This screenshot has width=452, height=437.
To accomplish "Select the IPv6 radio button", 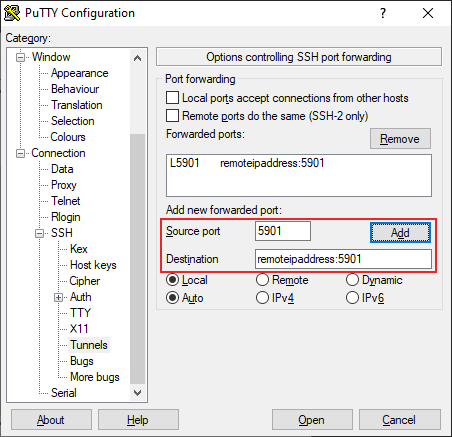I will [x=352, y=297].
